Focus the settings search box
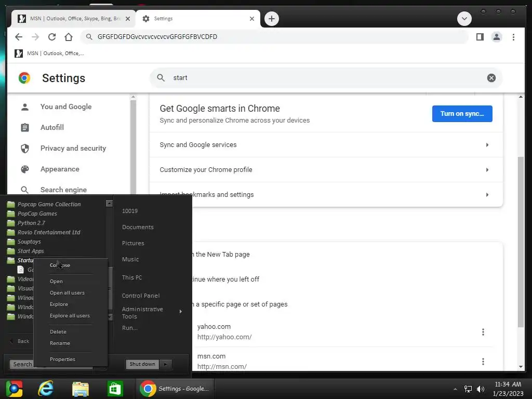532x399 pixels. click(326, 78)
